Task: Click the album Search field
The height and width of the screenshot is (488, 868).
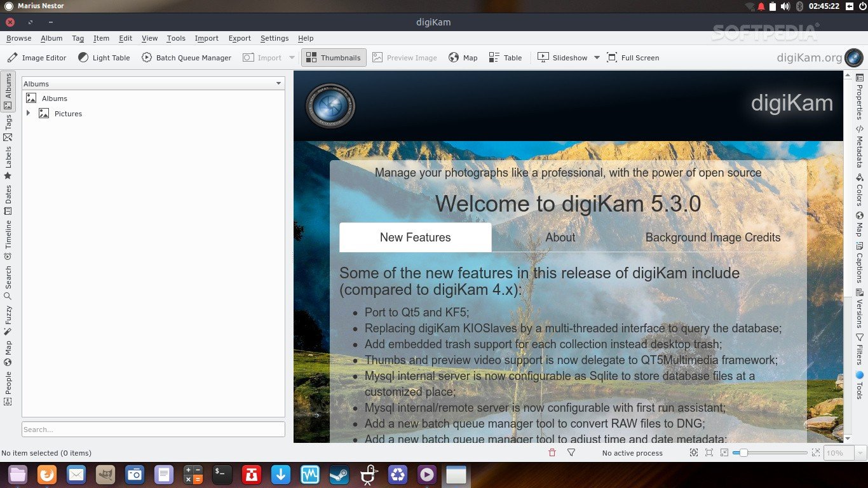Action: pos(153,430)
